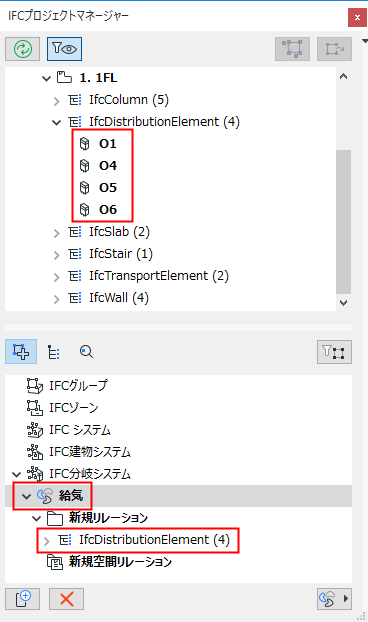Image resolution: width=368 pixels, height=622 pixels.
Task: Click the upper tree vertical scrollbar thumb
Action: pyautogui.click(x=343, y=222)
